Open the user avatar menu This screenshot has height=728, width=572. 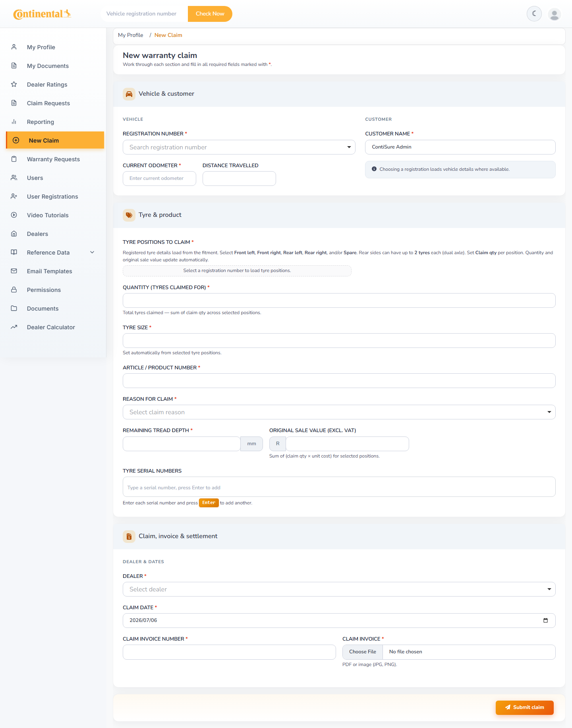coord(554,14)
